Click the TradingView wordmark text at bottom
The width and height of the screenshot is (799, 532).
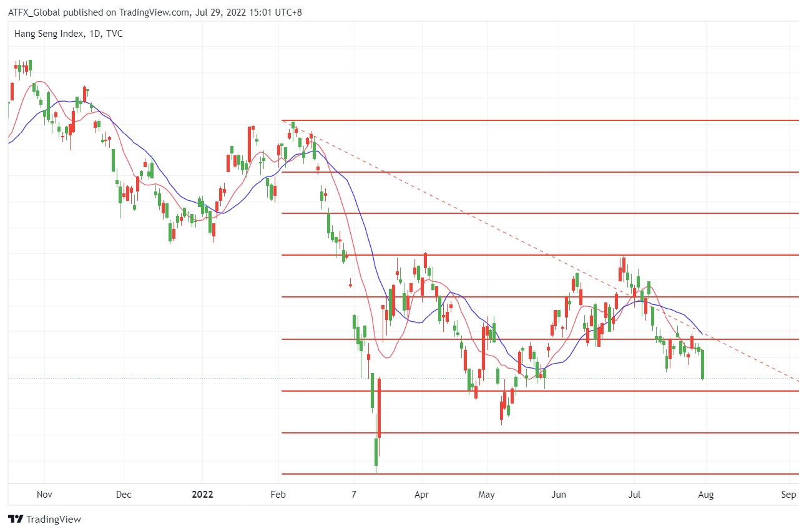click(53, 519)
